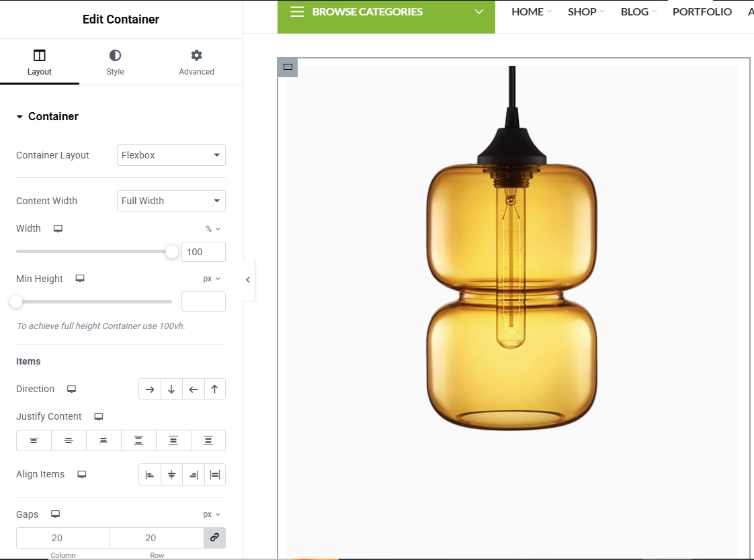Image resolution: width=754 pixels, height=560 pixels.
Task: Click the Browse Categories label
Action: (x=368, y=11)
